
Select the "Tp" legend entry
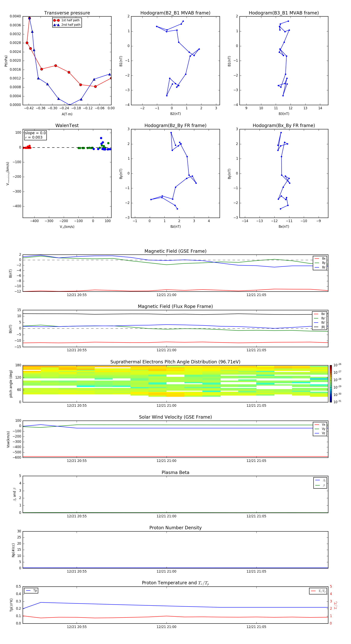click(x=31, y=591)
